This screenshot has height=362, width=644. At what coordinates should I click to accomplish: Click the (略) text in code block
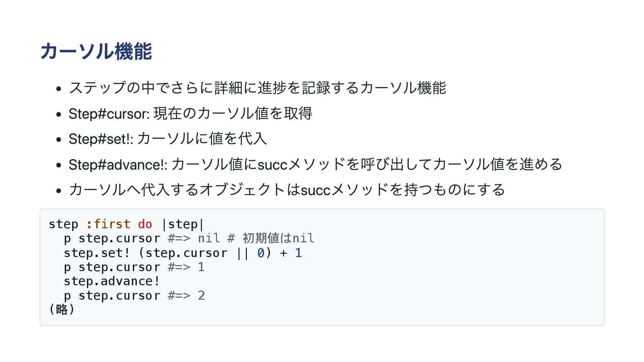(x=62, y=309)
